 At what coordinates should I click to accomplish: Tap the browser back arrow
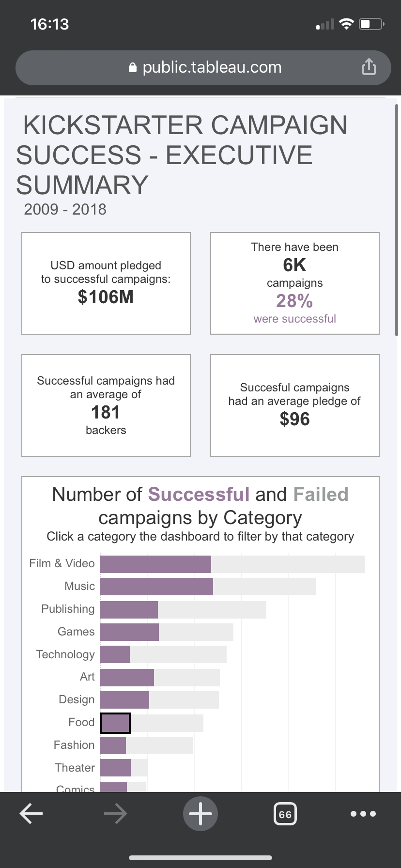31,814
